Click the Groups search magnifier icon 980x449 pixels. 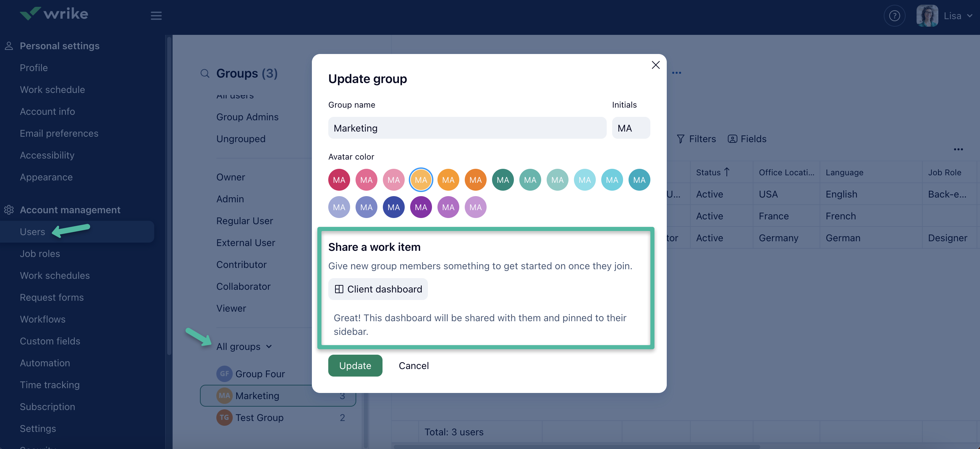click(x=205, y=73)
